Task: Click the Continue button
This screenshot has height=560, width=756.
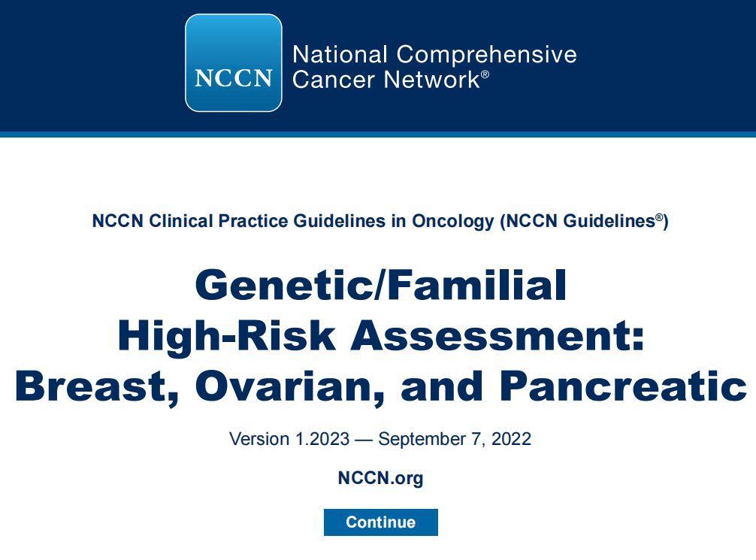Action: point(380,522)
